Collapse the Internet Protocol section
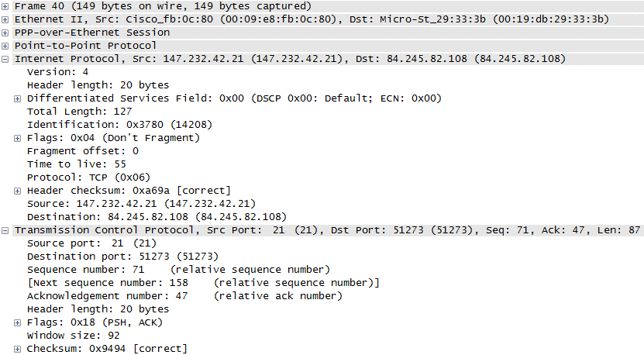 (x=5, y=59)
